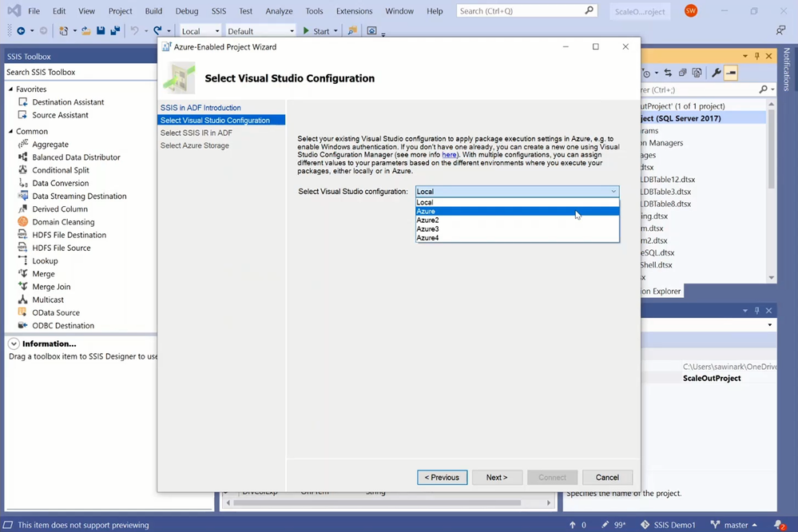The width and height of the screenshot is (798, 532).
Task: Click the Save floppy disk icon
Action: click(x=101, y=31)
